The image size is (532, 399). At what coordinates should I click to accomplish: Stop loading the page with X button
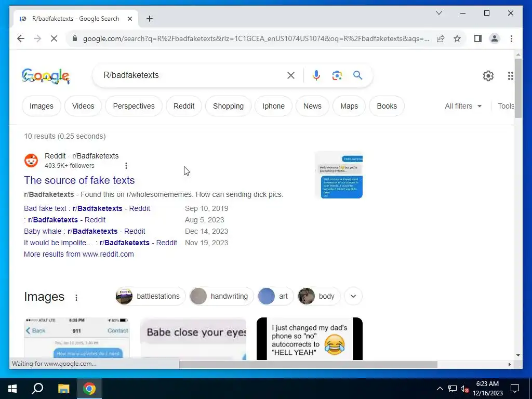[x=54, y=38]
